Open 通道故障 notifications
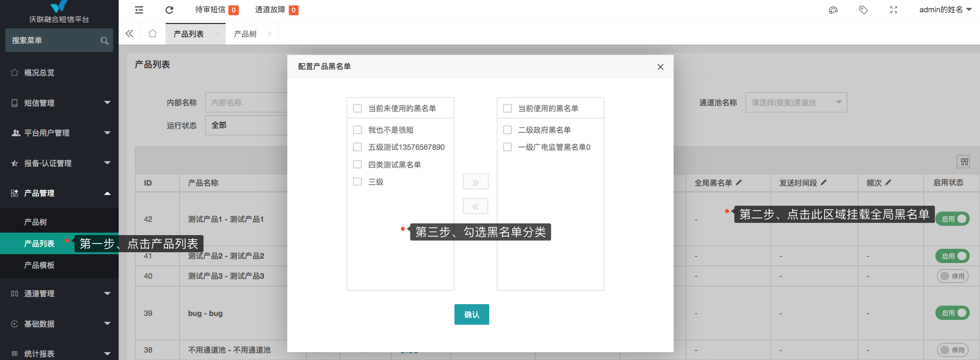Viewport: 980px width, 360px height. (x=276, y=10)
